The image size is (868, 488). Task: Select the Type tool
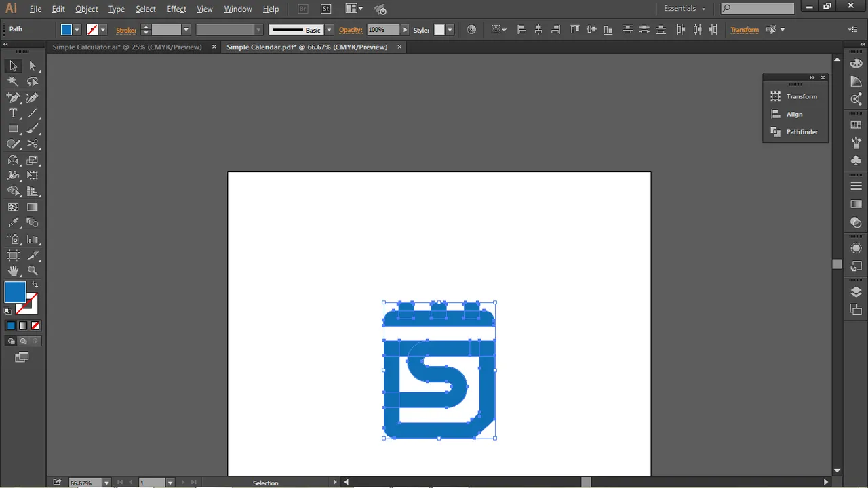click(13, 113)
